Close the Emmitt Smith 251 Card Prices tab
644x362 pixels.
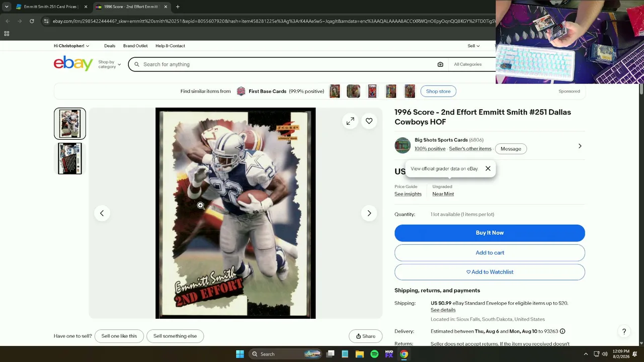(86, 7)
